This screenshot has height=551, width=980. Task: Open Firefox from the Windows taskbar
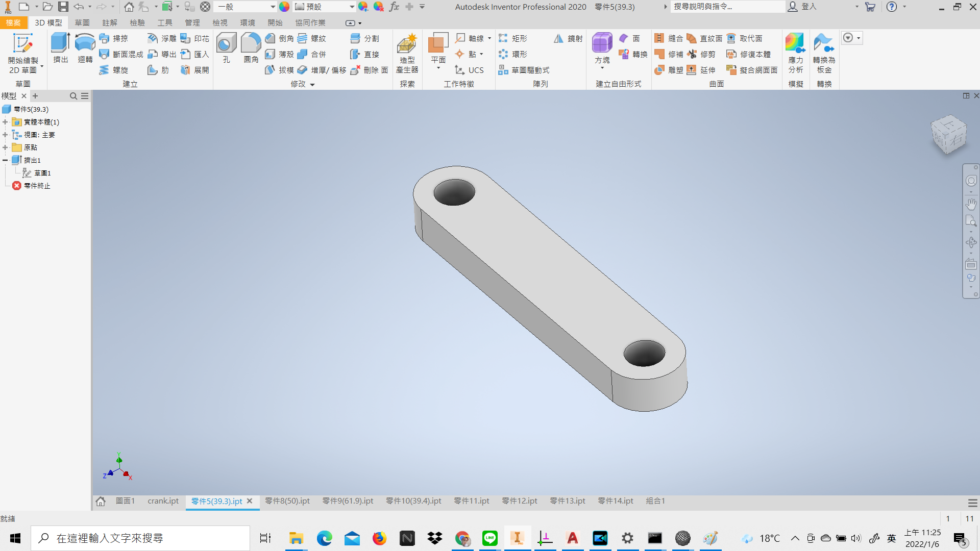point(379,538)
